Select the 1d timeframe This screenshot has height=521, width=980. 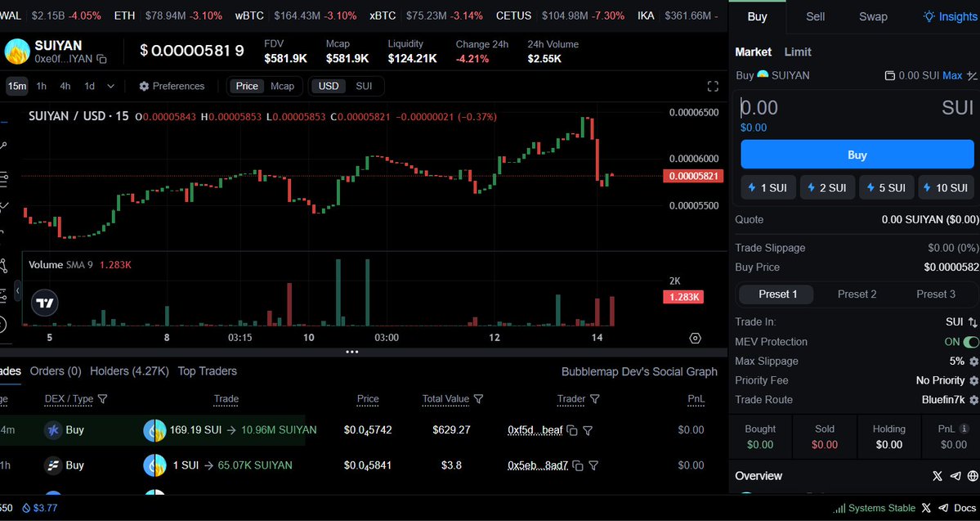89,87
